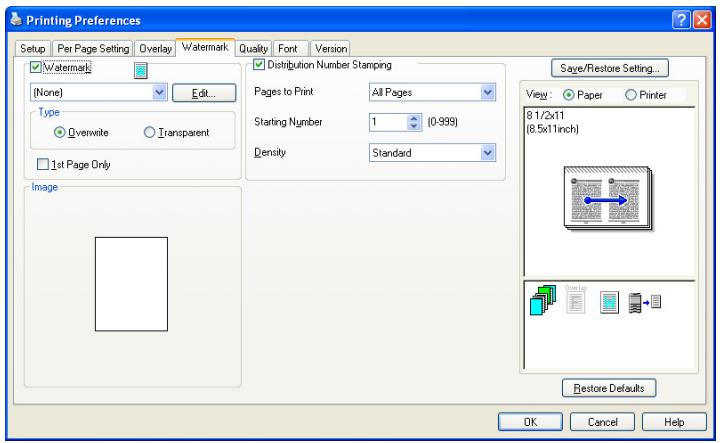Click the 'Density' label
Image resolution: width=720 pixels, height=443 pixels.
(270, 152)
